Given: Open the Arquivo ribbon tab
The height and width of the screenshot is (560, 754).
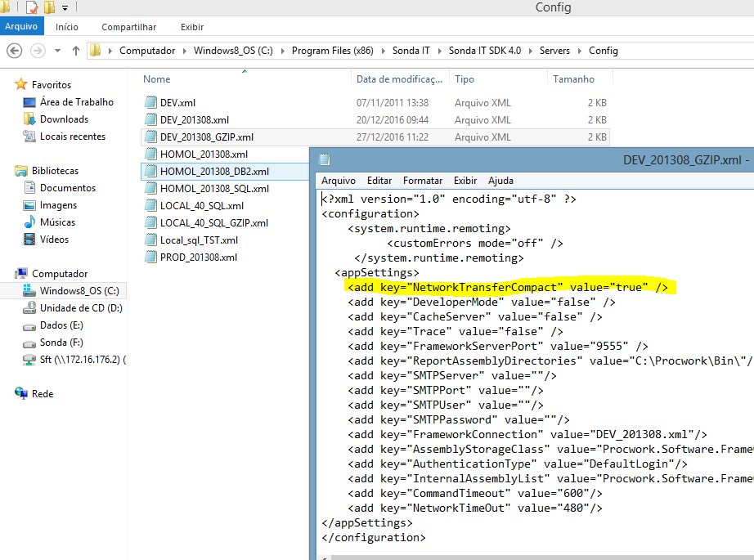Looking at the screenshot, I should (x=21, y=27).
